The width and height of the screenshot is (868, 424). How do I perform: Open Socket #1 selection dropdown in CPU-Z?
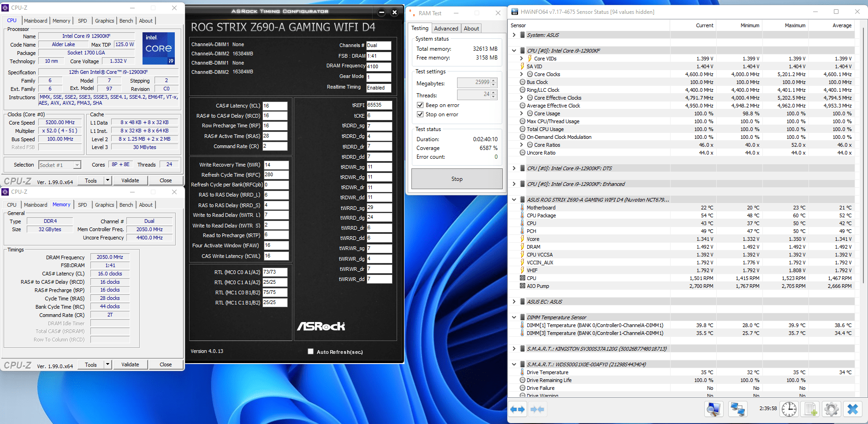click(77, 165)
